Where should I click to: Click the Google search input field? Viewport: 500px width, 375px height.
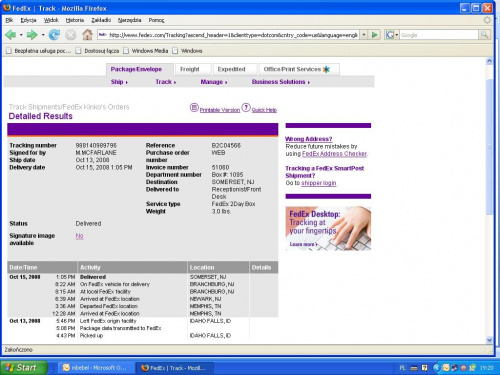pyautogui.click(x=439, y=35)
